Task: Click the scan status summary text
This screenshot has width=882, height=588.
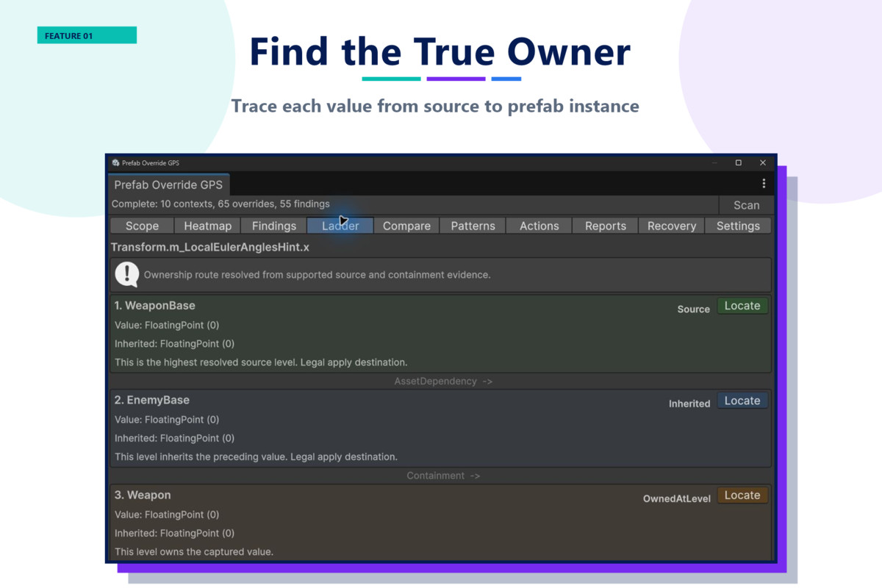Action: coord(220,204)
